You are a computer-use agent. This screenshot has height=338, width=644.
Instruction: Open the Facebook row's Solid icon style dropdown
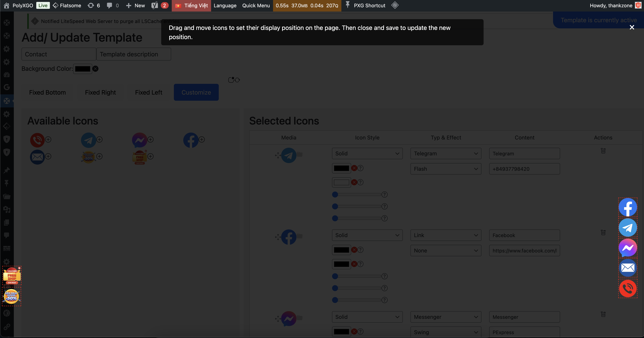coord(367,235)
